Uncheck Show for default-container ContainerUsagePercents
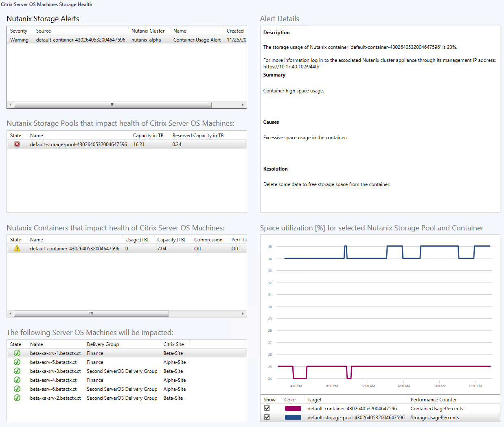Viewport: 504px width, 427px height. [x=267, y=408]
